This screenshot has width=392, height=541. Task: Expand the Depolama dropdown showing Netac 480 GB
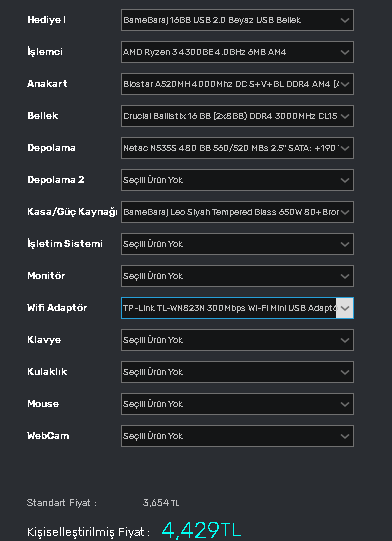237,148
